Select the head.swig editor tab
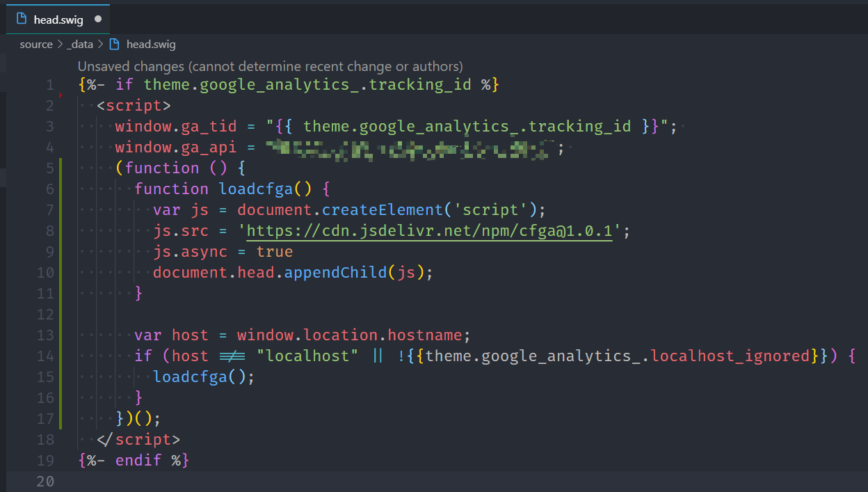The height and width of the screenshot is (492, 868). coord(58,19)
